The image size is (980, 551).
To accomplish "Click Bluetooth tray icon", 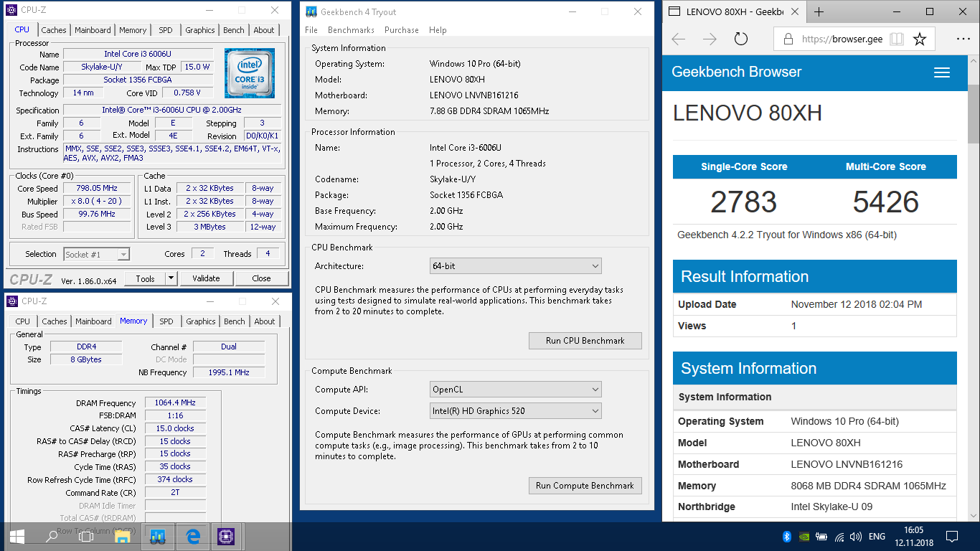I will [x=786, y=537].
